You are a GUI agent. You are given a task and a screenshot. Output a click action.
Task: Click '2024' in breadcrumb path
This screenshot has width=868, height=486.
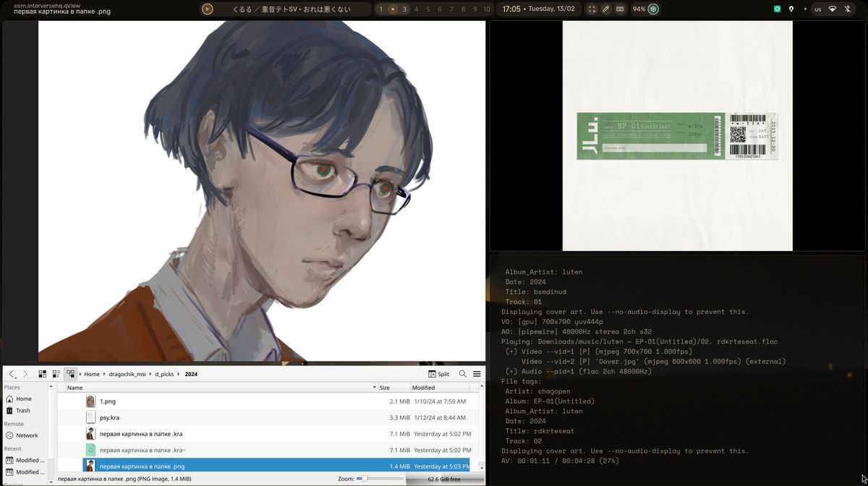pyautogui.click(x=191, y=374)
